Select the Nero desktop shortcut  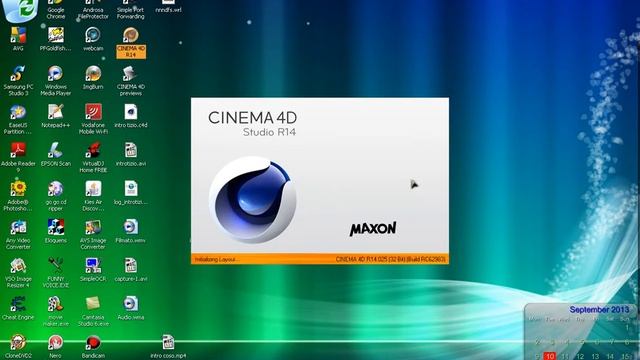(56, 347)
